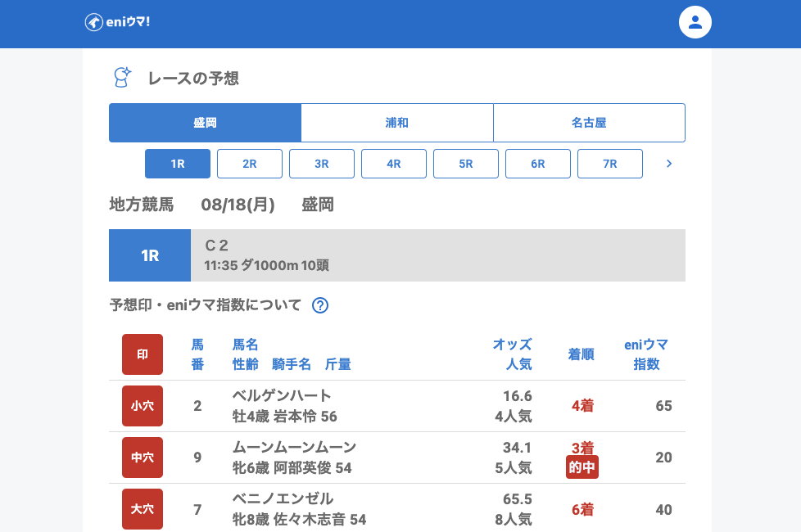Click the red 印 column header badge
Image resolution: width=801 pixels, height=532 pixels.
143,354
